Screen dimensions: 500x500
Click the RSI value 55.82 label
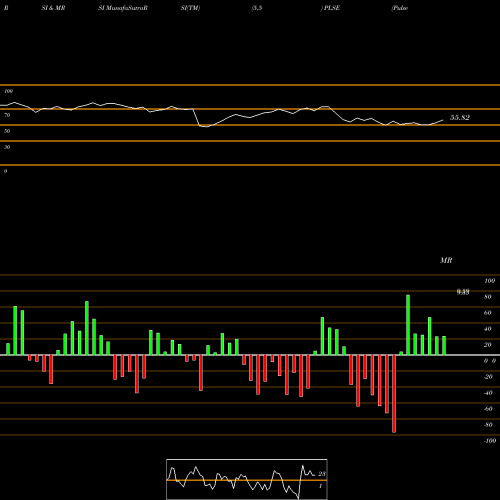pos(460,117)
